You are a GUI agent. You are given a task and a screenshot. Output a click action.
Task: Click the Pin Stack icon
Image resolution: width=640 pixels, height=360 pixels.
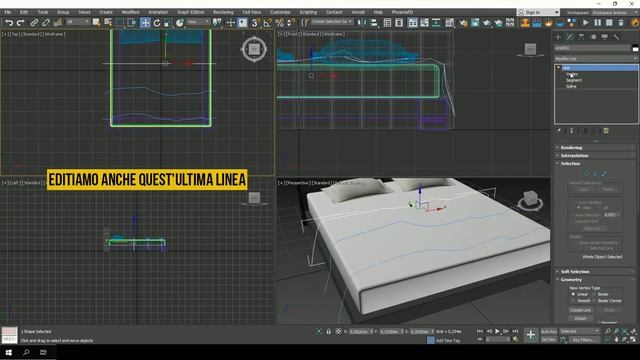pos(559,131)
